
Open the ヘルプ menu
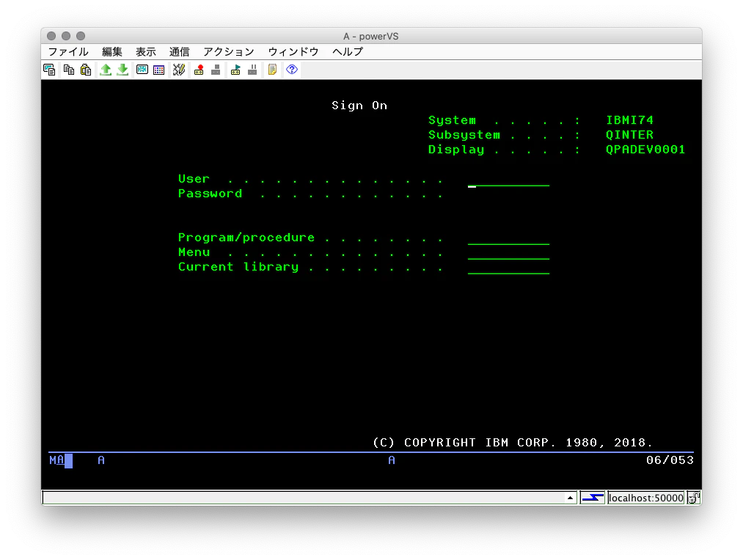click(348, 51)
